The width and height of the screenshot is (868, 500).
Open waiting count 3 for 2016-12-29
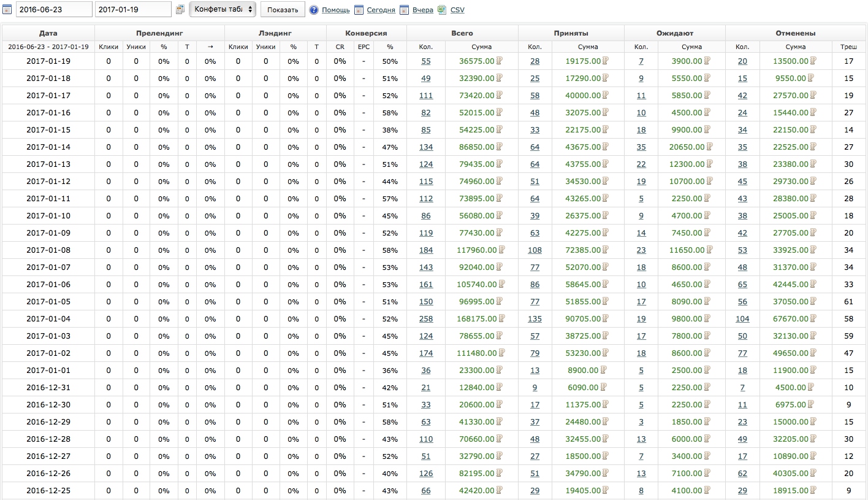[x=641, y=422]
